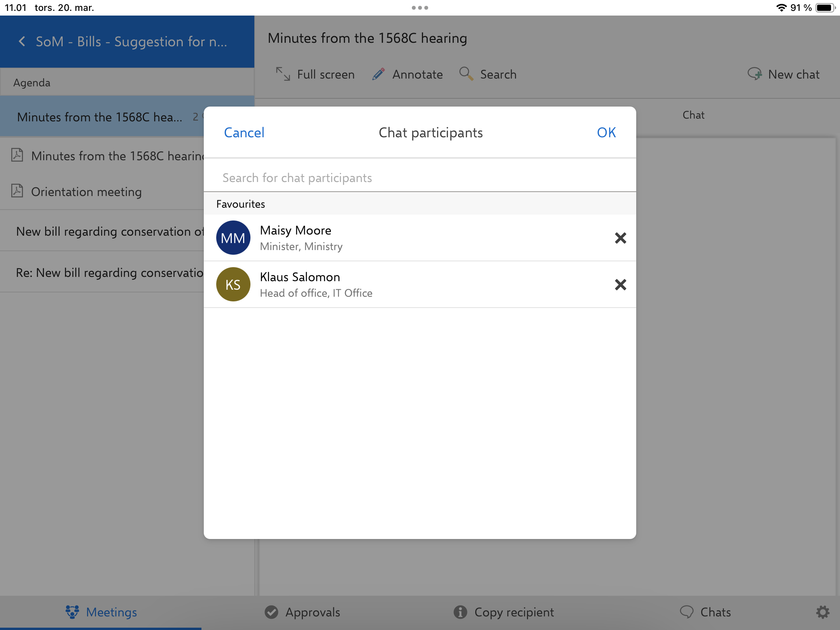Open settings gear icon
840x630 pixels.
click(822, 612)
